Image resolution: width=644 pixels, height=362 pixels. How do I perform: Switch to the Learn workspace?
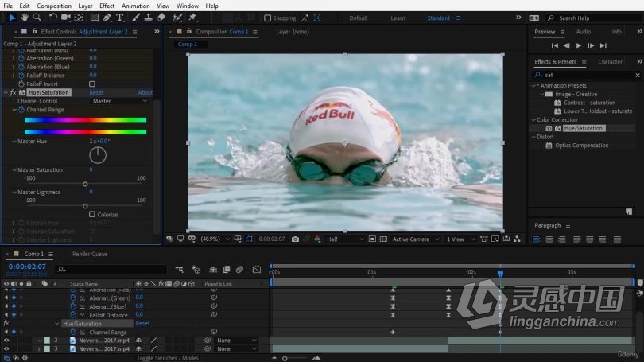tap(398, 18)
